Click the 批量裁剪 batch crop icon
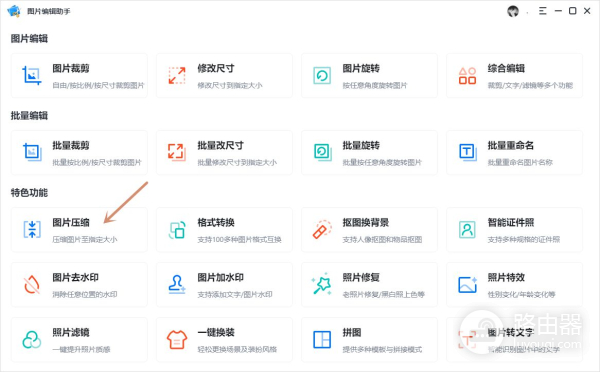The image size is (600, 372). tap(32, 152)
